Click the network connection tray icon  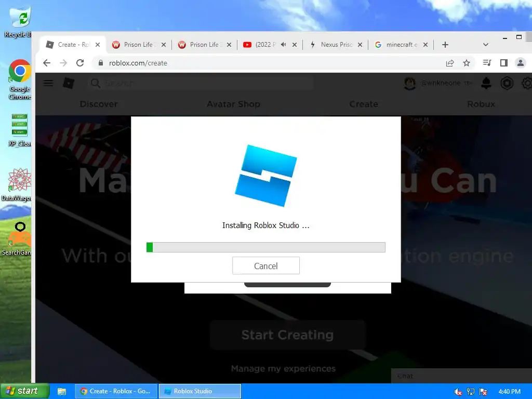pyautogui.click(x=471, y=392)
